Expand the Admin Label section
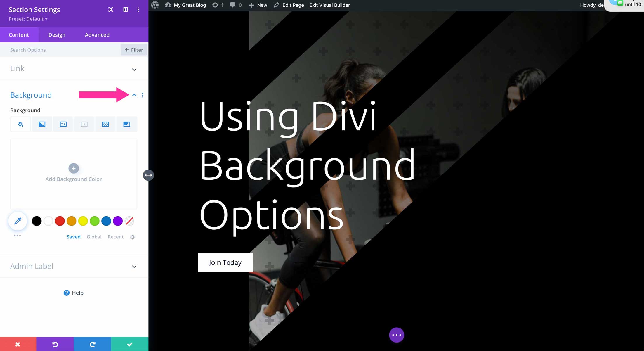Screen dimensions: 644x351 [134, 266]
